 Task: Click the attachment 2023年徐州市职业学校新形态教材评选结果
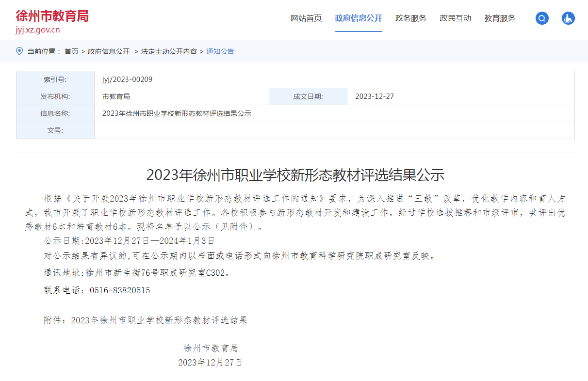pyautogui.click(x=159, y=320)
